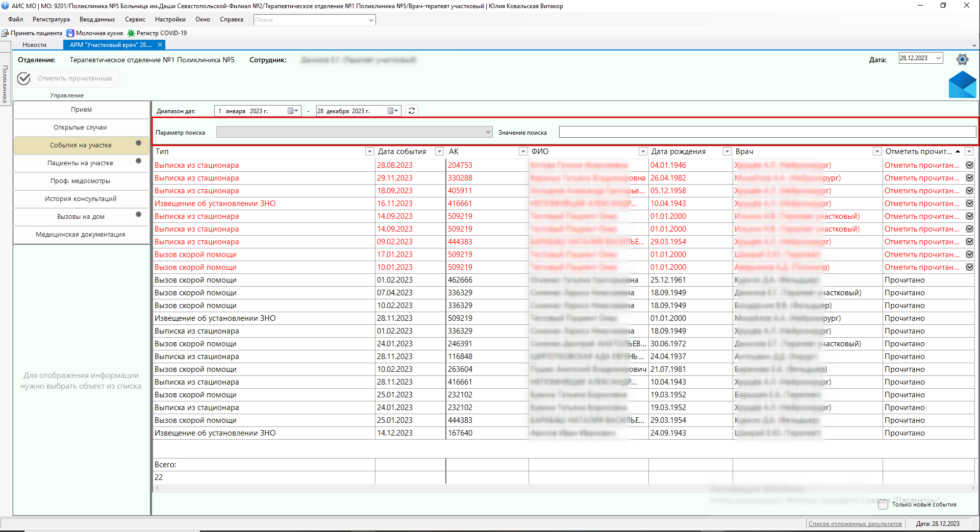Open calendar for end date 28 декабря 2023
The width and height of the screenshot is (980, 532).
pyautogui.click(x=392, y=111)
